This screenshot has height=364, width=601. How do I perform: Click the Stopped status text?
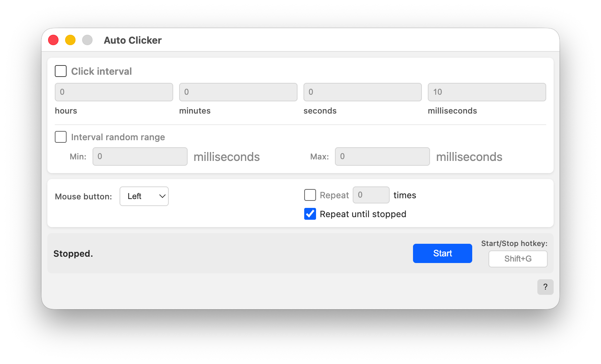pos(73,253)
